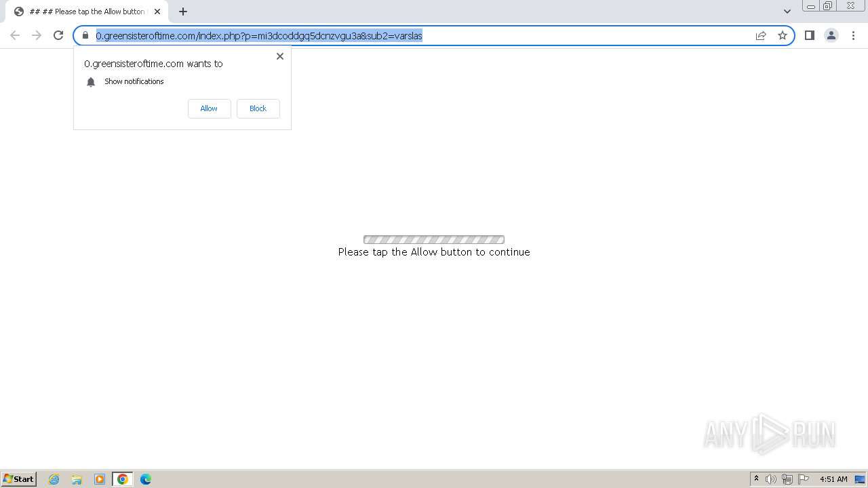Image resolution: width=868 pixels, height=488 pixels.
Task: Click the striped loading progress bar
Action: pos(434,239)
